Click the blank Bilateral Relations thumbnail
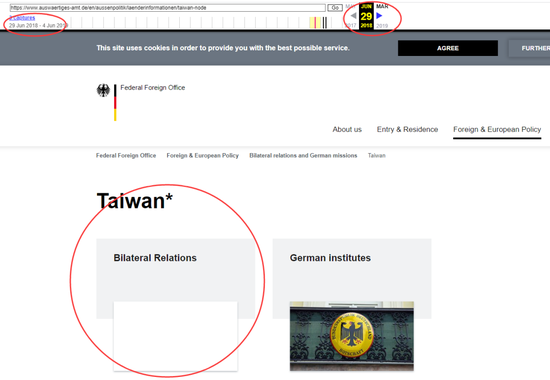The width and height of the screenshot is (550, 380). click(x=175, y=336)
